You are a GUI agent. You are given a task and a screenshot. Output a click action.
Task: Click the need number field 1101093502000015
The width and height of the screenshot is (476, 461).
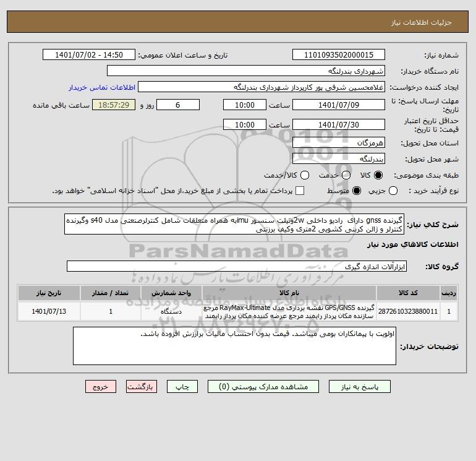339,54
